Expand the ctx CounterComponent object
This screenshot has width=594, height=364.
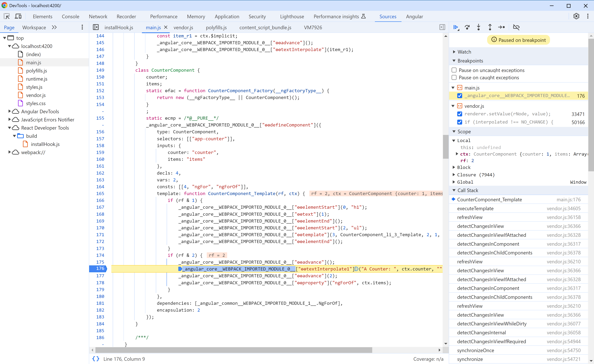point(457,154)
